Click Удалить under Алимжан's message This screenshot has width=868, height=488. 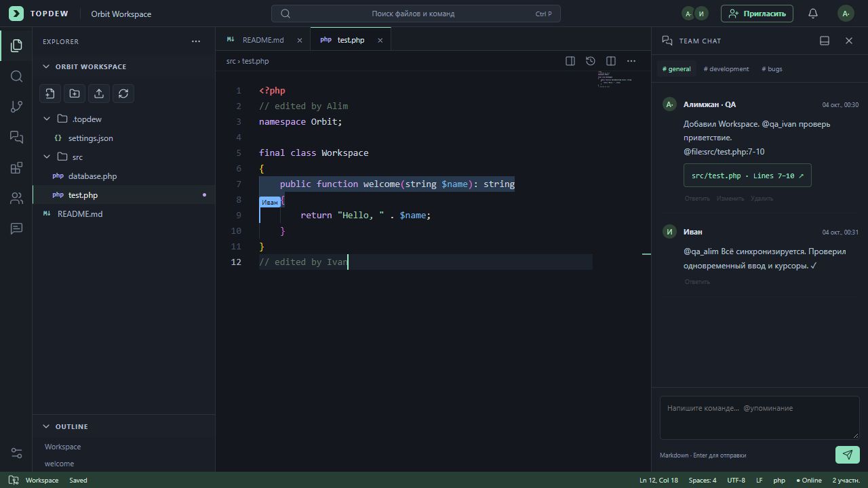coord(762,199)
